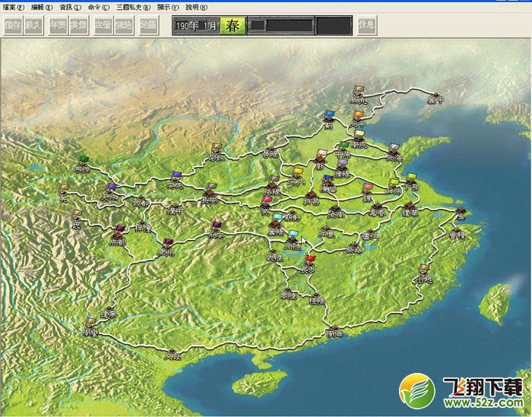Screen dimensions: 532x417
Task: Select the 宛 city with pink flag
Action: 266,206
